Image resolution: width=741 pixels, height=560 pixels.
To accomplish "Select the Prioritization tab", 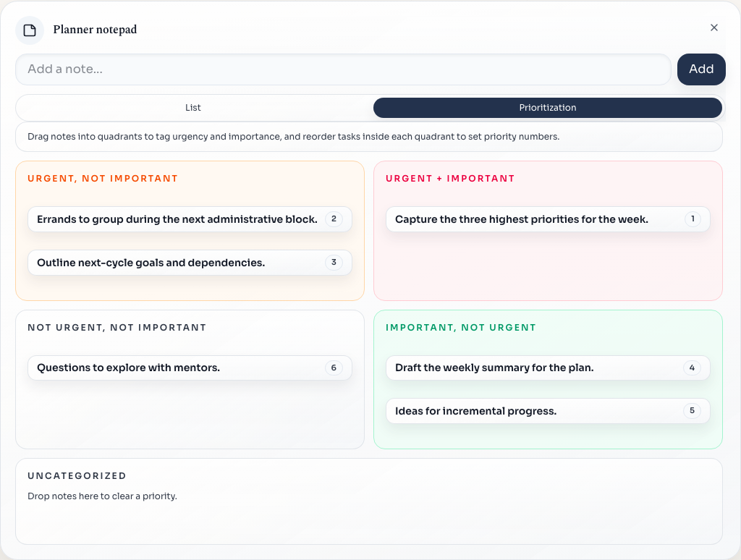I will tap(547, 108).
